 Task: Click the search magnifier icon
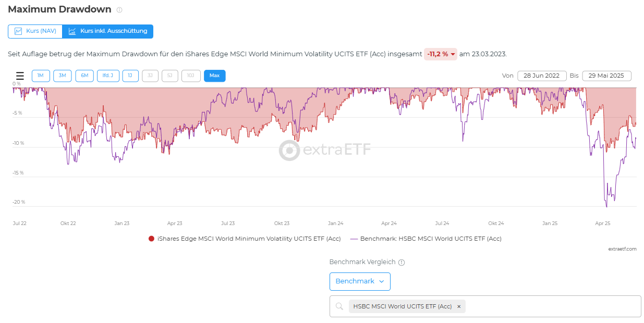pos(339,306)
